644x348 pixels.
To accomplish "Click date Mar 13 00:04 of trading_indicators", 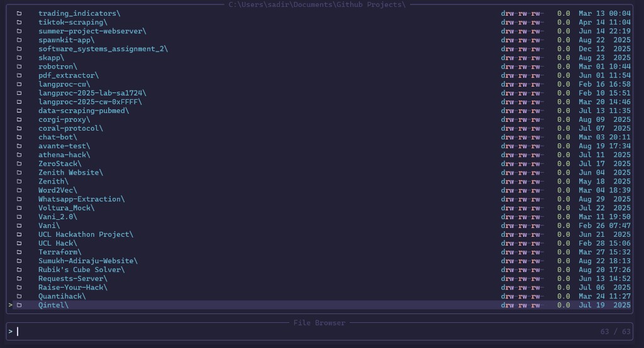I will pos(604,14).
